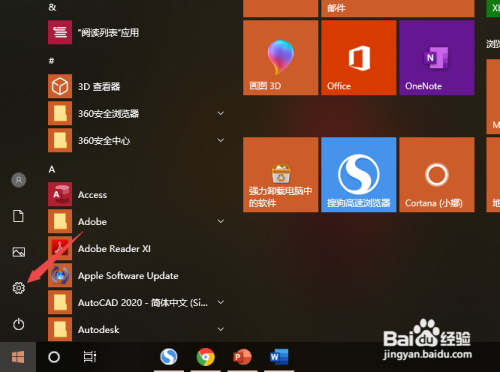Click the Power button icon
Screen dimensions: 500x372
pos(19,324)
